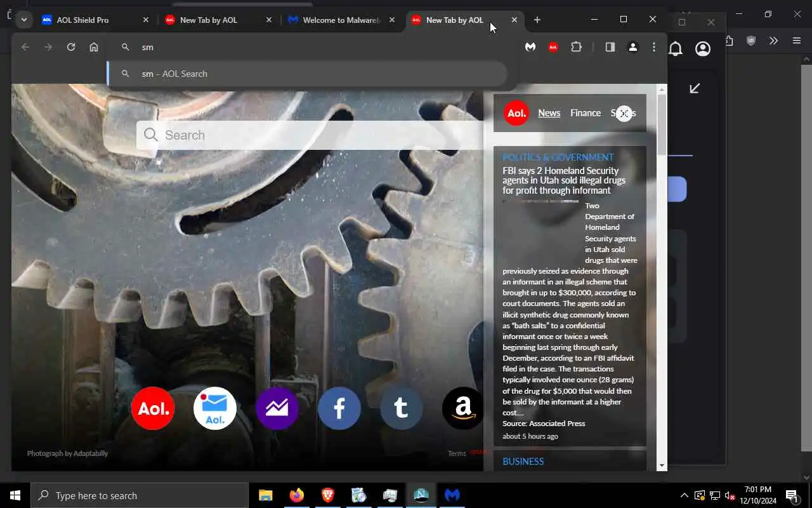Open the AOL Shield taskbar icon

[421, 495]
